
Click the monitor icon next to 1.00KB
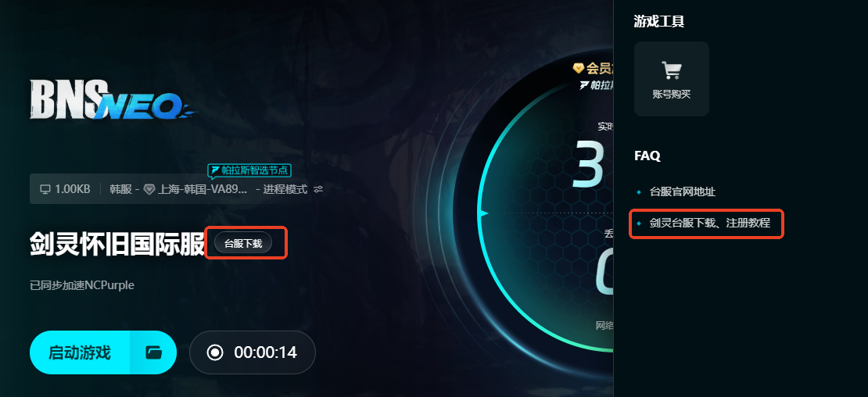tap(45, 189)
